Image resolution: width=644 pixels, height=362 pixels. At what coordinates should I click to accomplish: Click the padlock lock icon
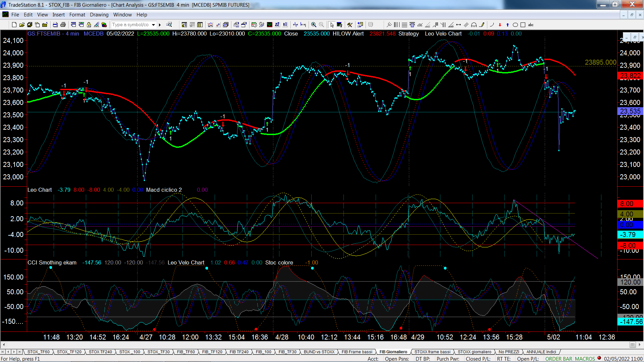point(89,24)
